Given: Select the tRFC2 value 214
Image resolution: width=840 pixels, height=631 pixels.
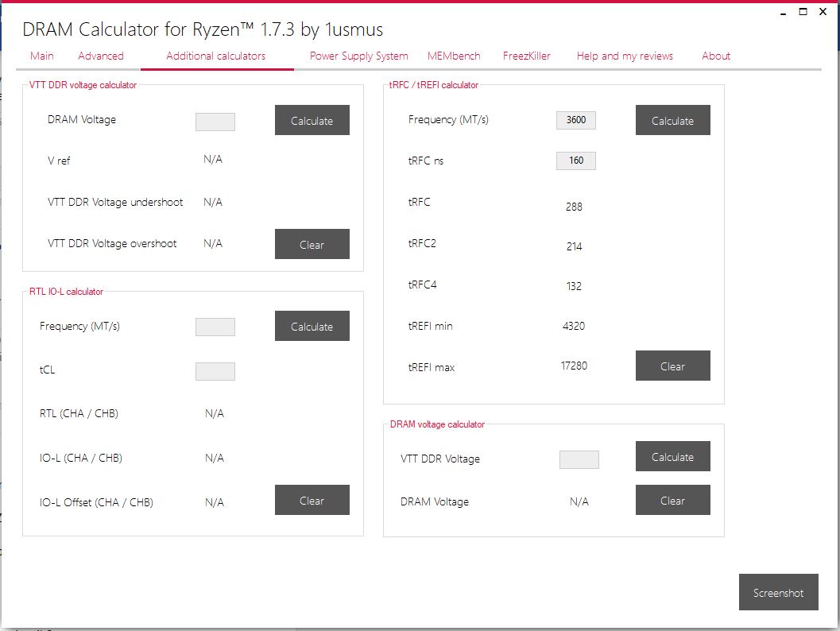Looking at the screenshot, I should [574, 246].
